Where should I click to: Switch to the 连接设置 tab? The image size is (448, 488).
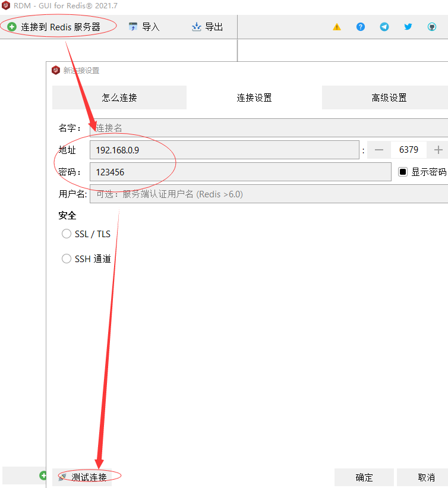[254, 97]
